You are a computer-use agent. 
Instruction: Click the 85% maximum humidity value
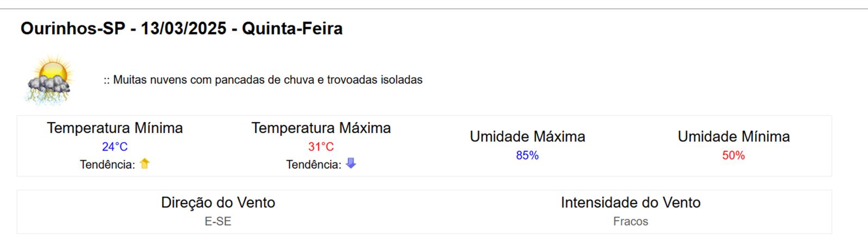[527, 155]
